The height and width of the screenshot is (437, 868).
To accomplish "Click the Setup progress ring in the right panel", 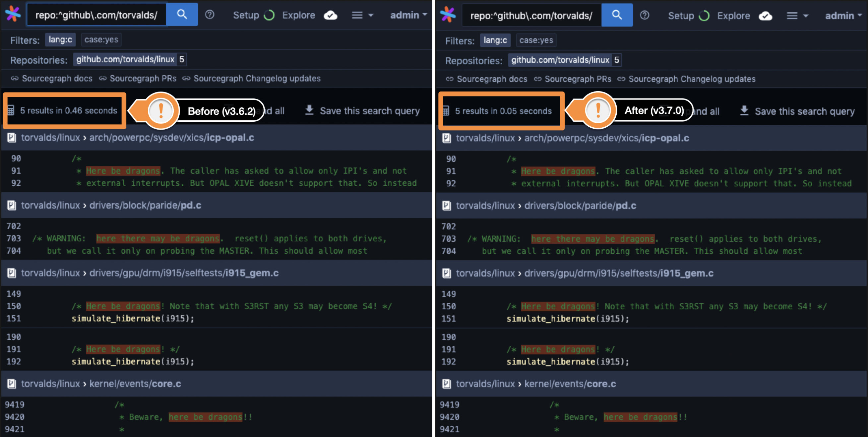I will click(704, 16).
